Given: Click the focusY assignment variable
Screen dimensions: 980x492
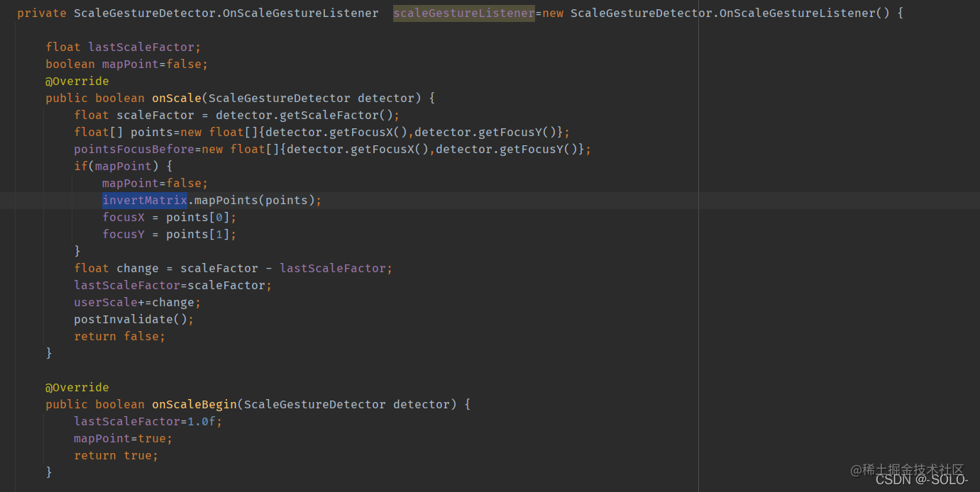Looking at the screenshot, I should pos(123,234).
